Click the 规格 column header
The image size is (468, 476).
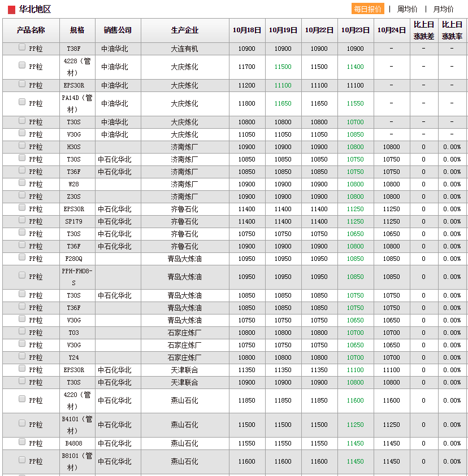click(77, 30)
